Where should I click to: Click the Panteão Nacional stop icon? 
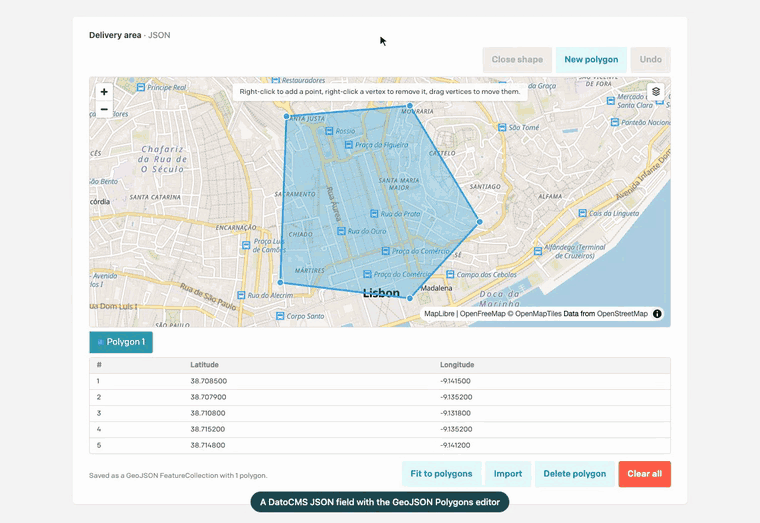pos(615,122)
